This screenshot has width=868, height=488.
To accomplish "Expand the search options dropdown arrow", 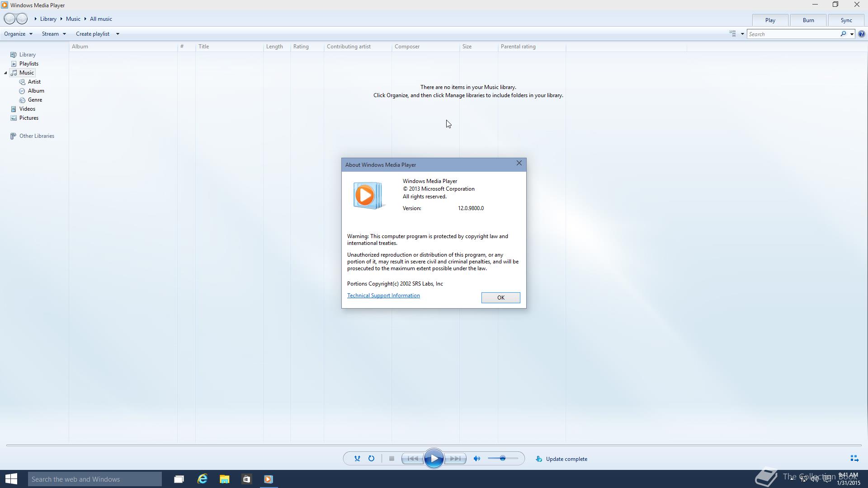I will click(x=852, y=34).
